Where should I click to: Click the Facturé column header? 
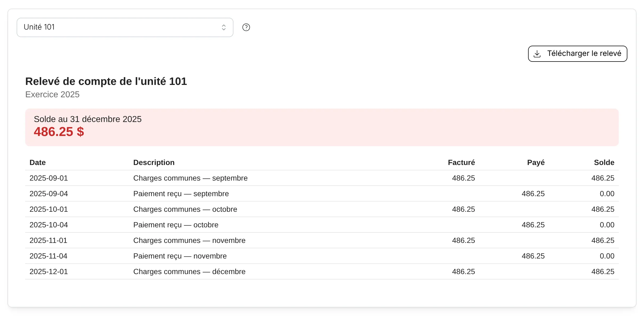(461, 163)
